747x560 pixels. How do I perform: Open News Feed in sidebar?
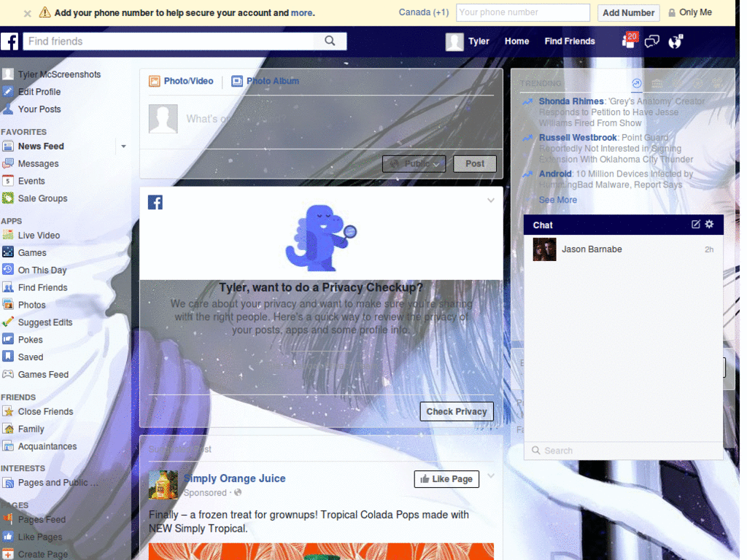pos(41,146)
